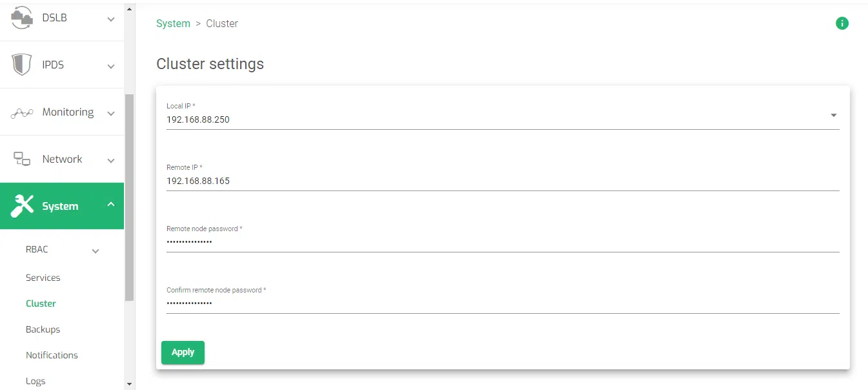Follow the System breadcrumb link
This screenshot has height=390, width=868.
point(173,23)
